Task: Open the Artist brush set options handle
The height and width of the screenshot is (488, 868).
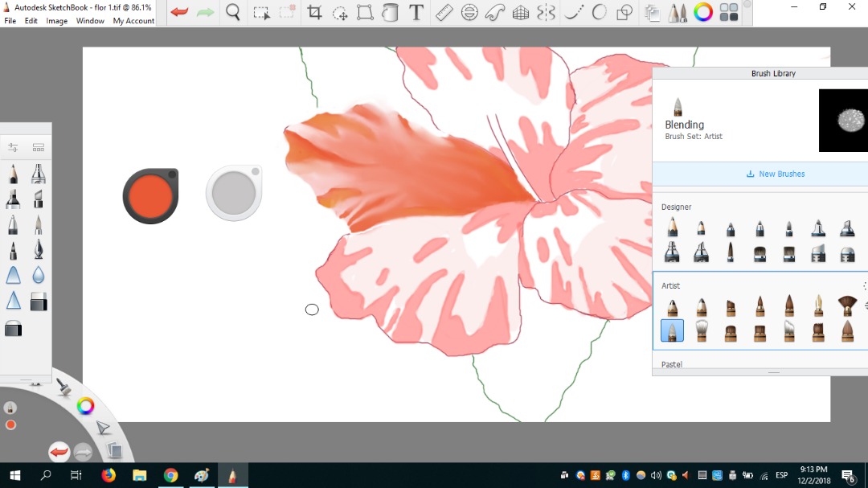Action: [865, 286]
